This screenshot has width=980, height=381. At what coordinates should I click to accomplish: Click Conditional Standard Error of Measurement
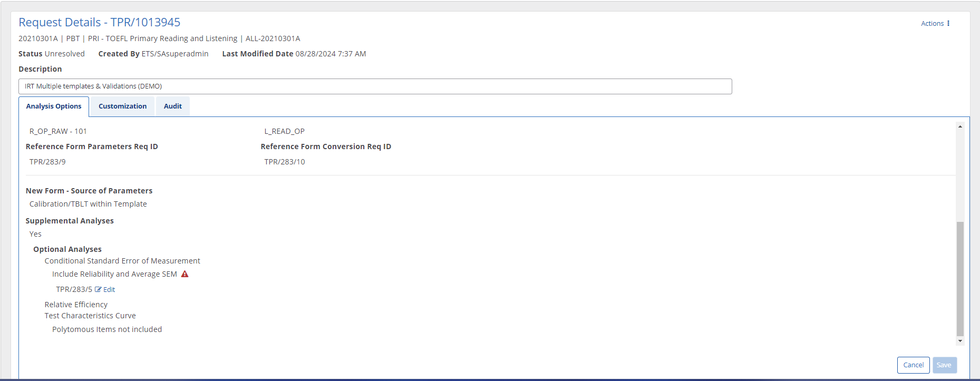(x=122, y=261)
